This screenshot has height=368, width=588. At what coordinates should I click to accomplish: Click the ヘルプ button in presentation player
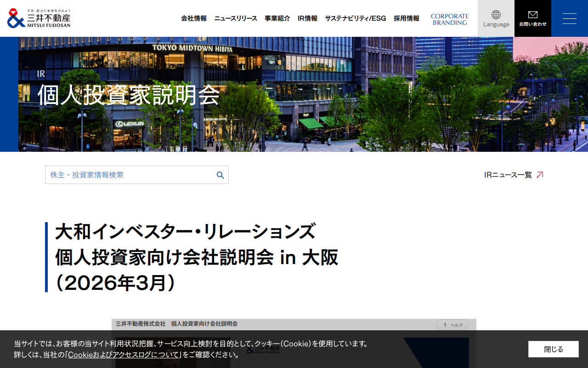click(x=452, y=325)
